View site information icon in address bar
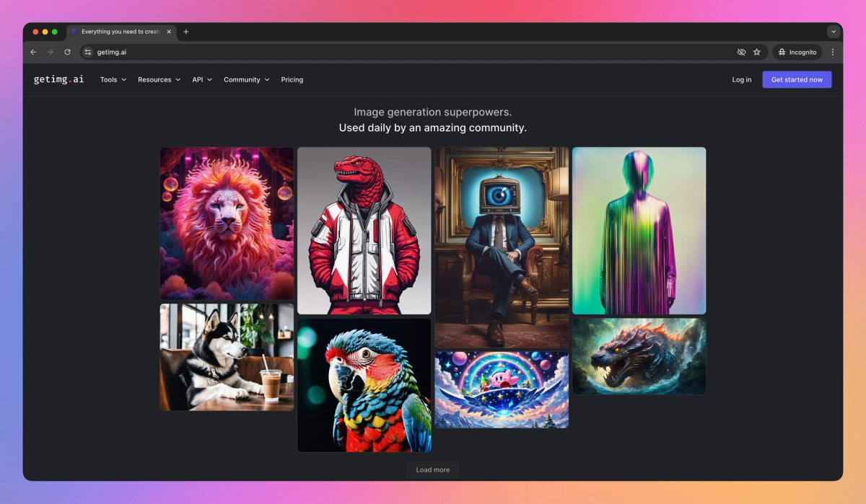Viewport: 866px width, 504px height. pyautogui.click(x=88, y=52)
